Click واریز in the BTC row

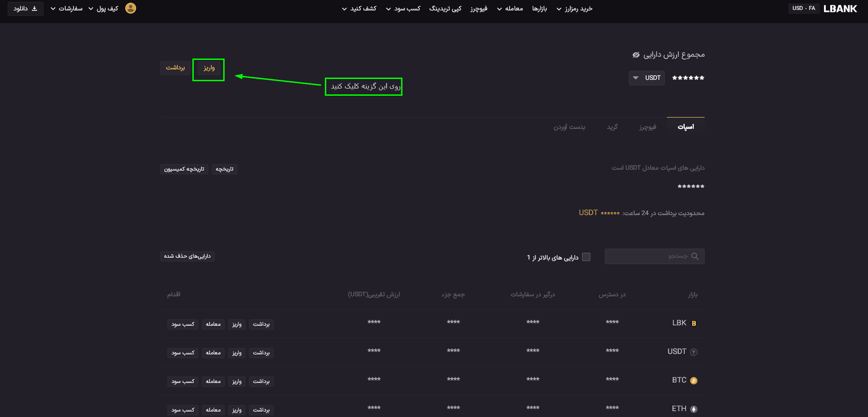[237, 382]
